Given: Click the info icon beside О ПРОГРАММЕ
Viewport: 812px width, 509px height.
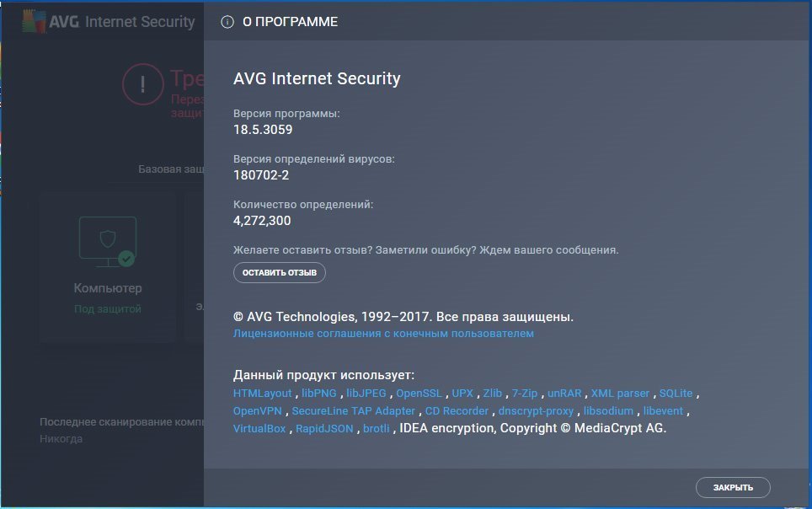Looking at the screenshot, I should (x=227, y=23).
